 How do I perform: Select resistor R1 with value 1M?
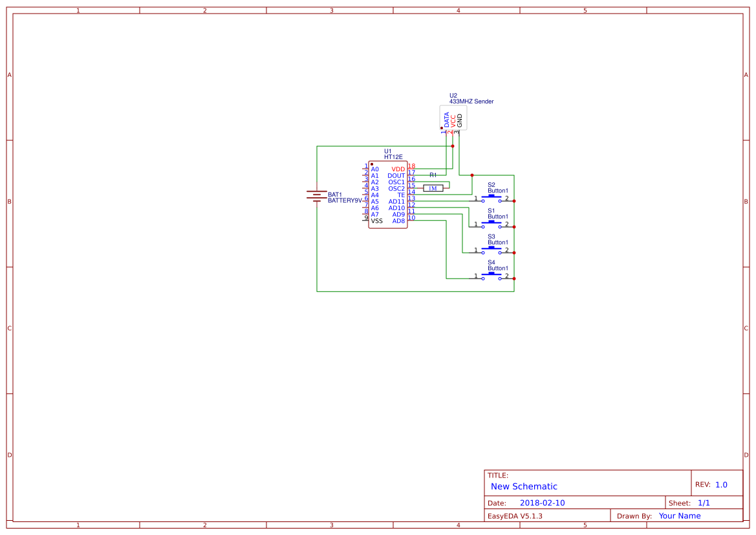(x=433, y=187)
